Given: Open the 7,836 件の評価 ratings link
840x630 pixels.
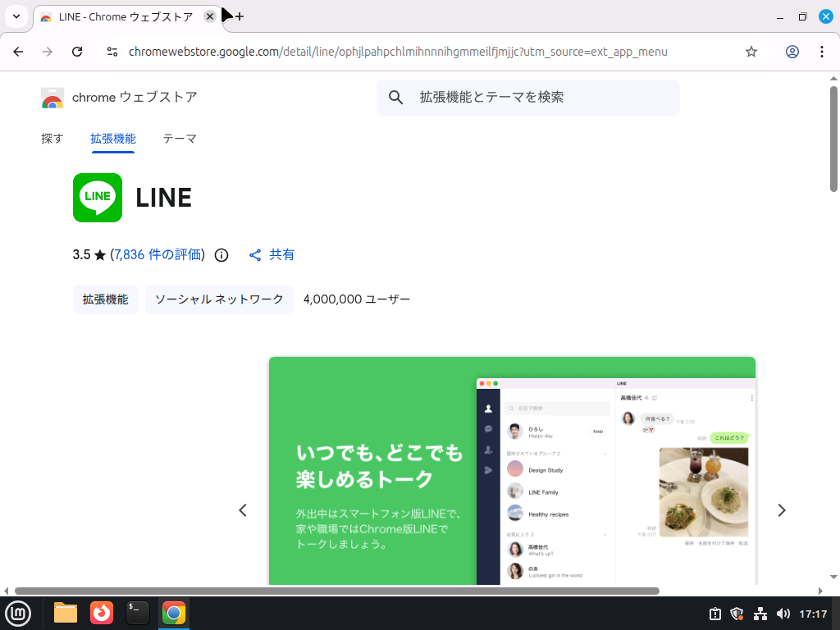Looking at the screenshot, I should (157, 254).
